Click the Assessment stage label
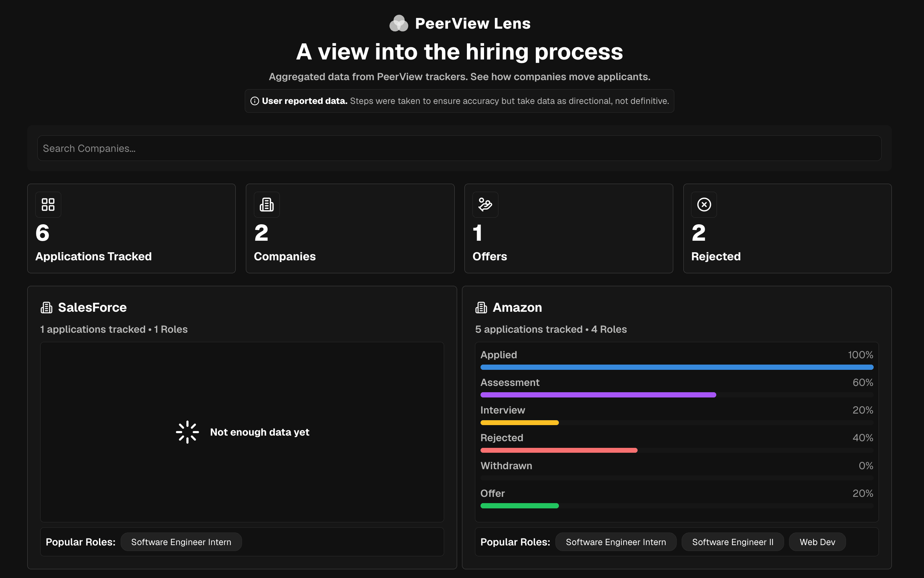Screen dimensions: 924x578 [x=510, y=382]
